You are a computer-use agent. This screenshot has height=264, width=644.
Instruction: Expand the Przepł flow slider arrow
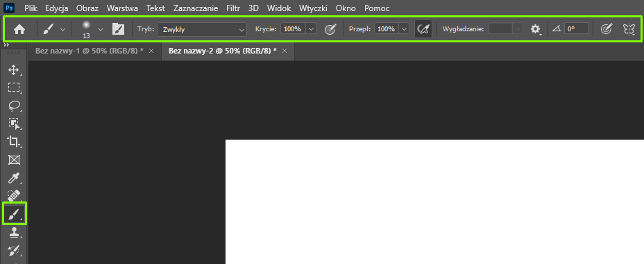coord(405,29)
